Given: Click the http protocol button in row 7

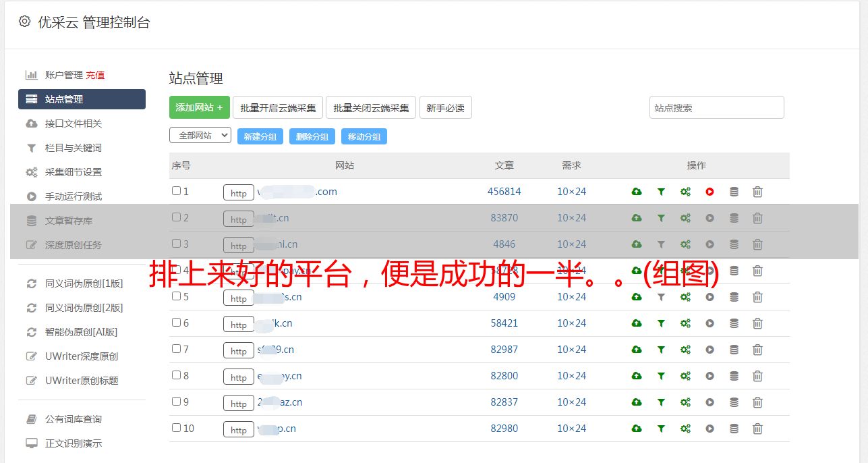Looking at the screenshot, I should tap(239, 350).
